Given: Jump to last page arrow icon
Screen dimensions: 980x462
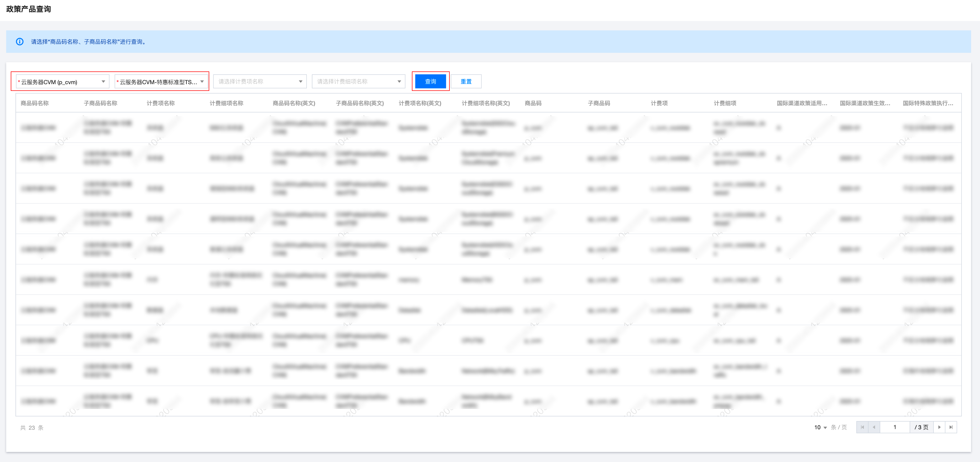Looking at the screenshot, I should 951,427.
